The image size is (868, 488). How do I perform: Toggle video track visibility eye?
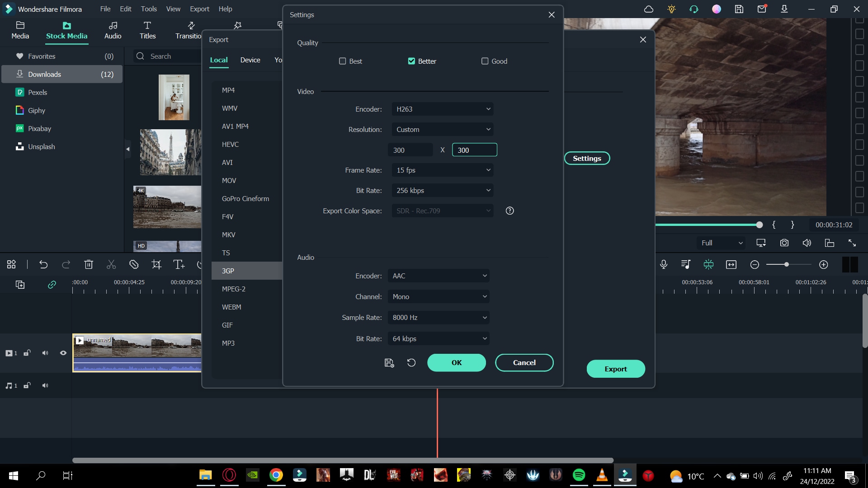[63, 353]
